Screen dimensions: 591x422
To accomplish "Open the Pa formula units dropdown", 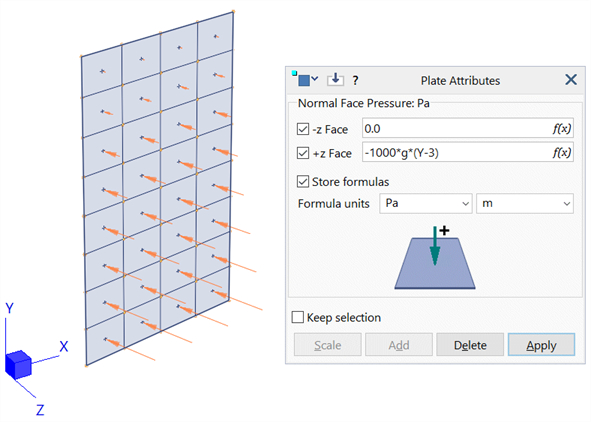I will tap(426, 203).
